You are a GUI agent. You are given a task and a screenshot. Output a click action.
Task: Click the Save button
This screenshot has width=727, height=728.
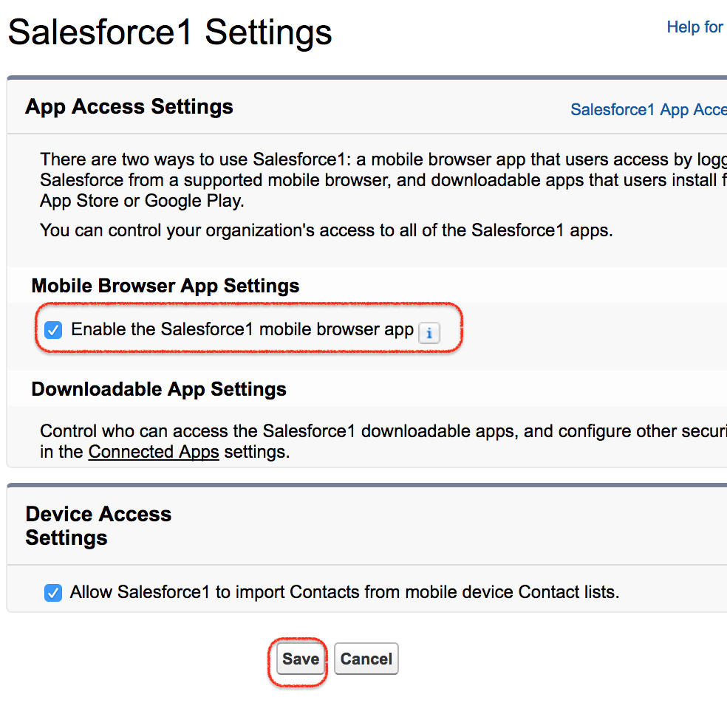pyautogui.click(x=301, y=659)
